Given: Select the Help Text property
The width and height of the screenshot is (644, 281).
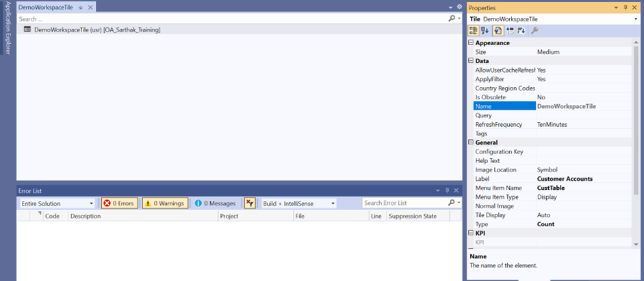Looking at the screenshot, I should coord(553,160).
